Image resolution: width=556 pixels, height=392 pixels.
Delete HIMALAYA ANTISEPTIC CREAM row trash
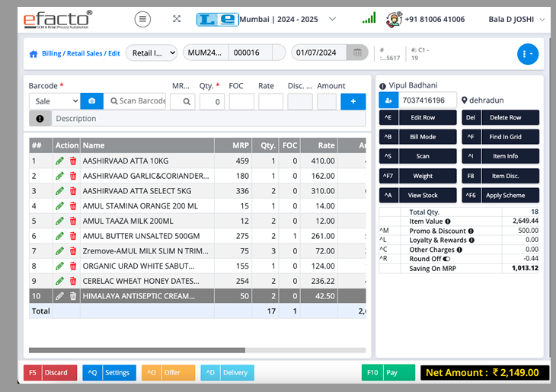click(73, 296)
